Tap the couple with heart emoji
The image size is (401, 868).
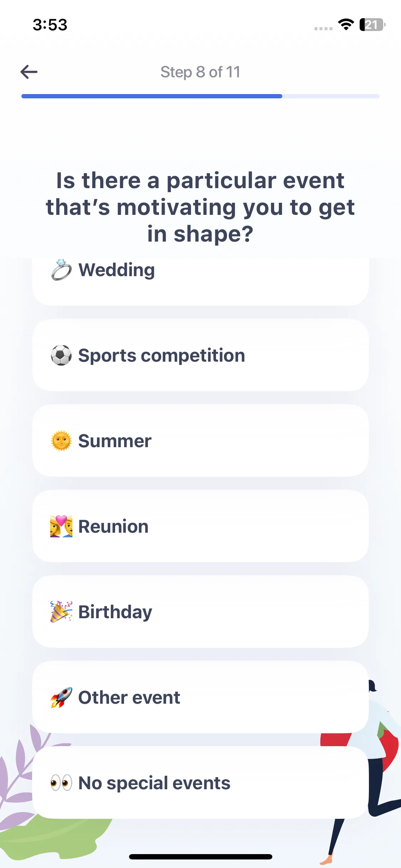[61, 526]
